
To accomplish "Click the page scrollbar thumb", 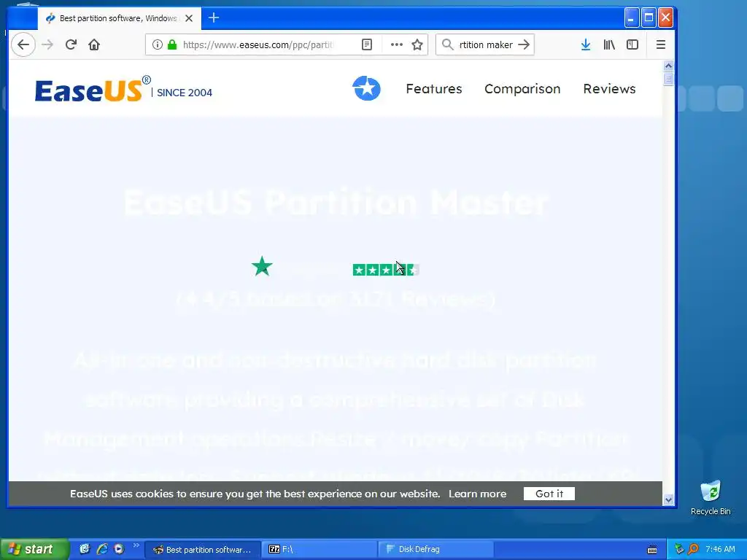I will click(668, 79).
